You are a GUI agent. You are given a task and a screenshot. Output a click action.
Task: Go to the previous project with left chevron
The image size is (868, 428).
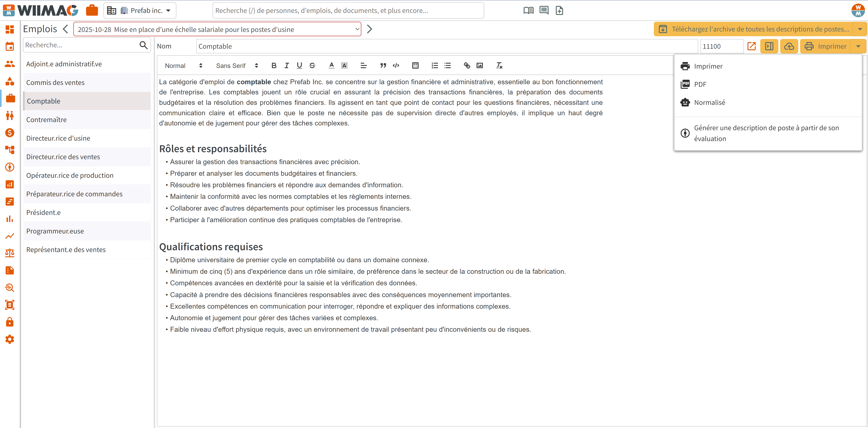click(x=66, y=29)
